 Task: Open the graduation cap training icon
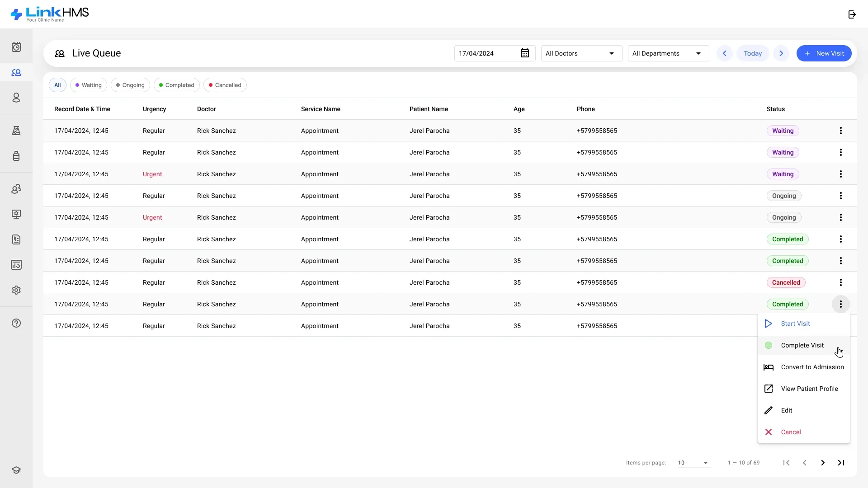[x=16, y=470]
